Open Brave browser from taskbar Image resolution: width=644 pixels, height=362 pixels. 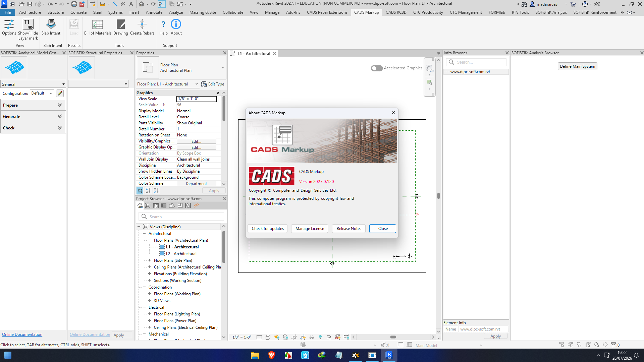click(x=272, y=355)
